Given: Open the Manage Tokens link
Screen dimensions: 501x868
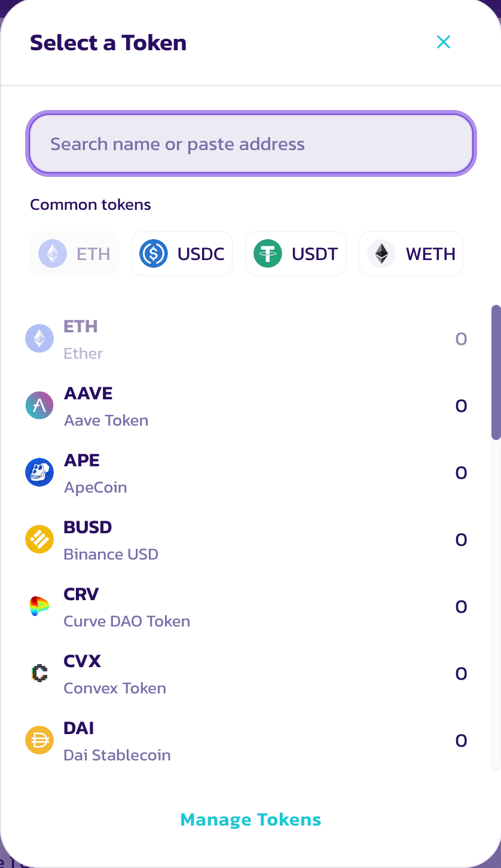Looking at the screenshot, I should click(250, 820).
